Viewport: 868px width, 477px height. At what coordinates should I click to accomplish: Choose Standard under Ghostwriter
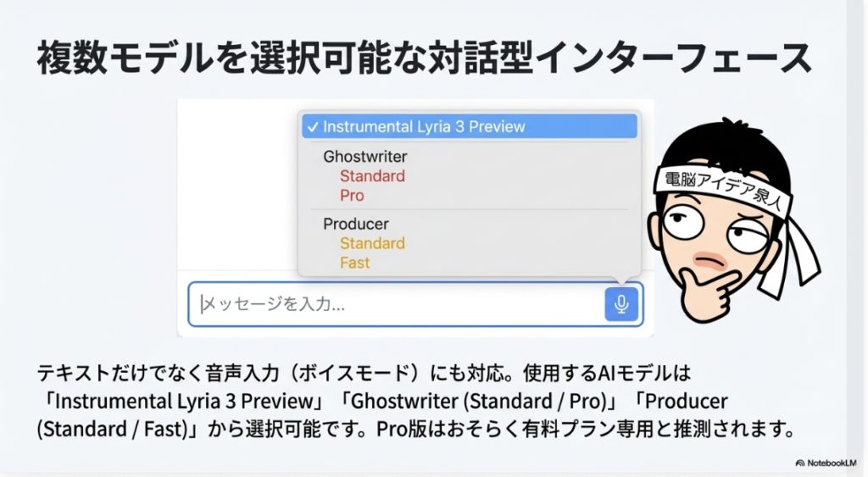(372, 176)
